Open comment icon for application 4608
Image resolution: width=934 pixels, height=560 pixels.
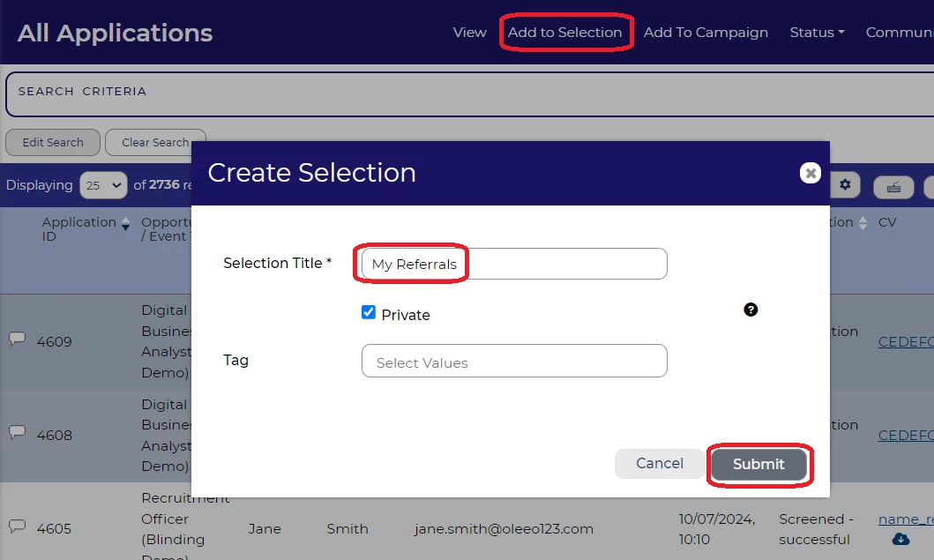click(17, 433)
